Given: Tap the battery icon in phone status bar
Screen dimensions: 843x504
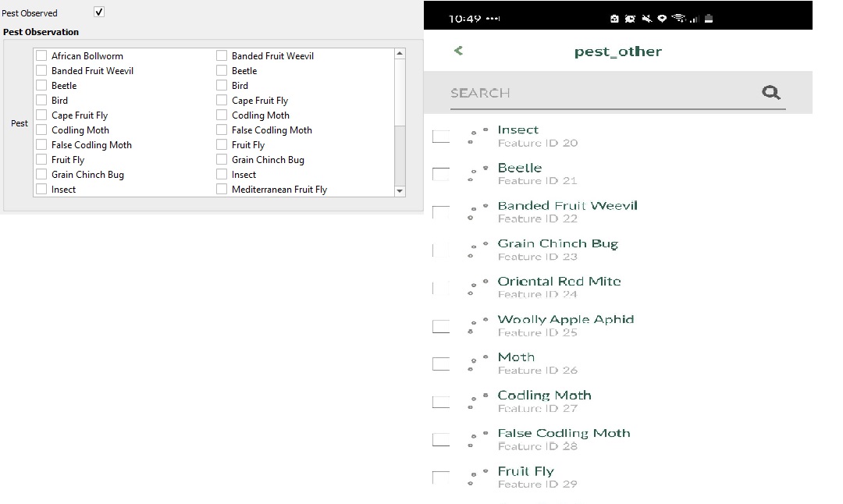Looking at the screenshot, I should pos(709,18).
